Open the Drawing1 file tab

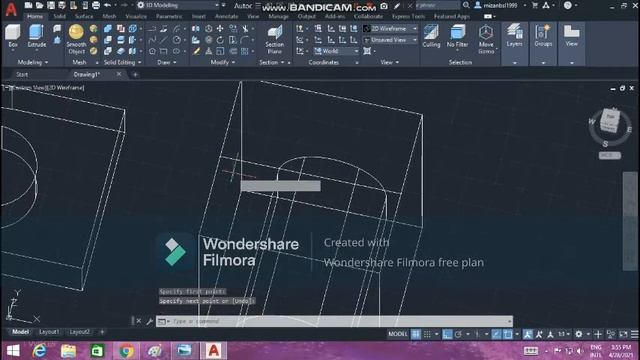pyautogui.click(x=87, y=74)
